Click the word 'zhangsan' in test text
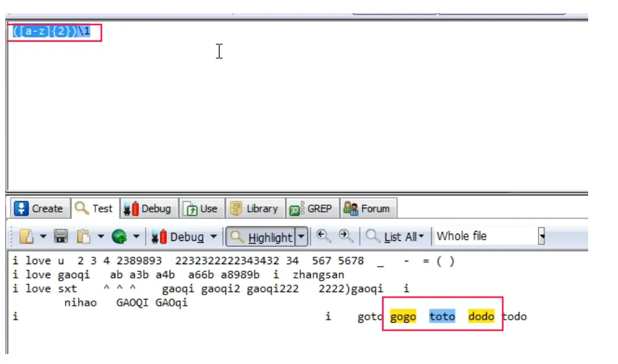Viewport: 618px width, 364px height. click(x=319, y=275)
